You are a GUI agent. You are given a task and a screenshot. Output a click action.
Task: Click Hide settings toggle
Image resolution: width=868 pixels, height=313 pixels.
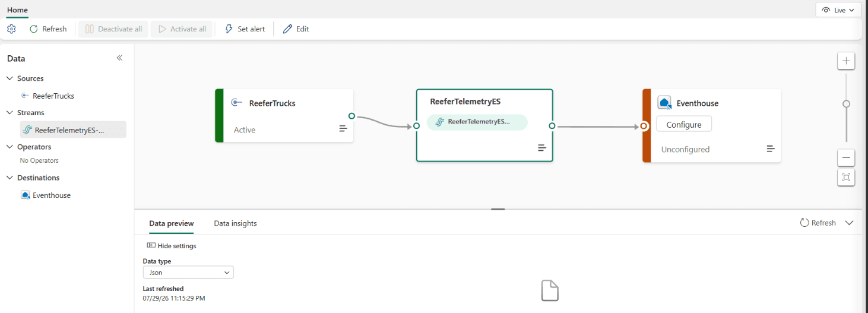[x=172, y=245]
